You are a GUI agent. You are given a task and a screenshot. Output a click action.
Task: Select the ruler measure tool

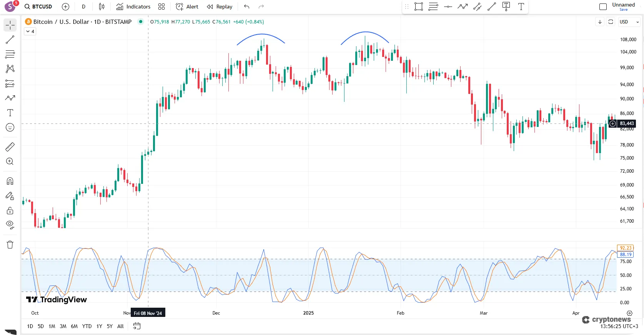point(10,147)
